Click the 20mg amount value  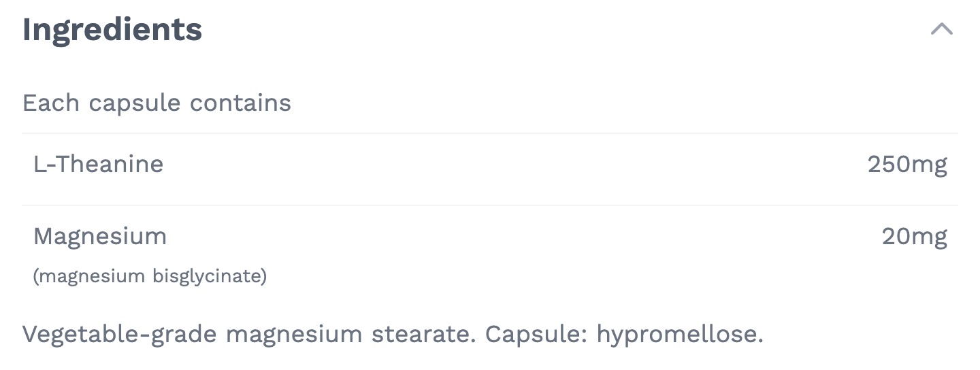pos(915,237)
